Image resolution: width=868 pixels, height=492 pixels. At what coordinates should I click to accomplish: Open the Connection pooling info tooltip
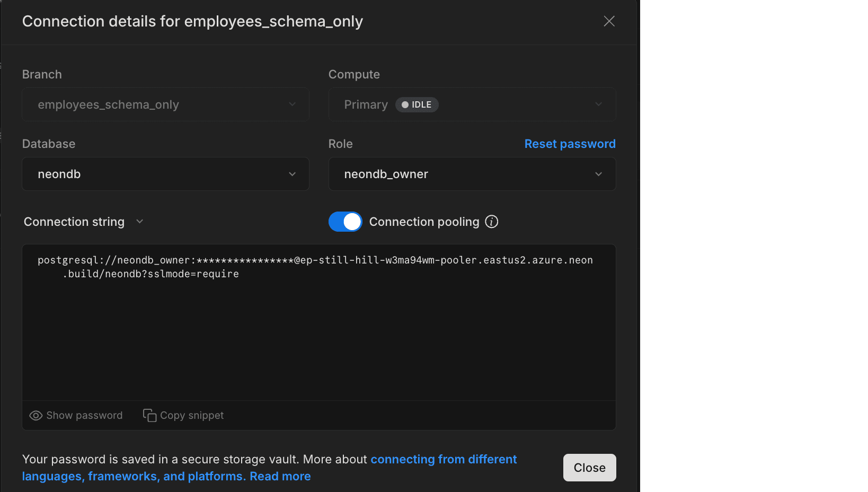(491, 222)
